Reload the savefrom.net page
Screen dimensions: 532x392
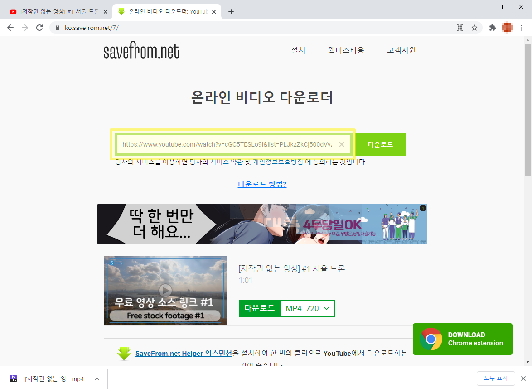39,28
